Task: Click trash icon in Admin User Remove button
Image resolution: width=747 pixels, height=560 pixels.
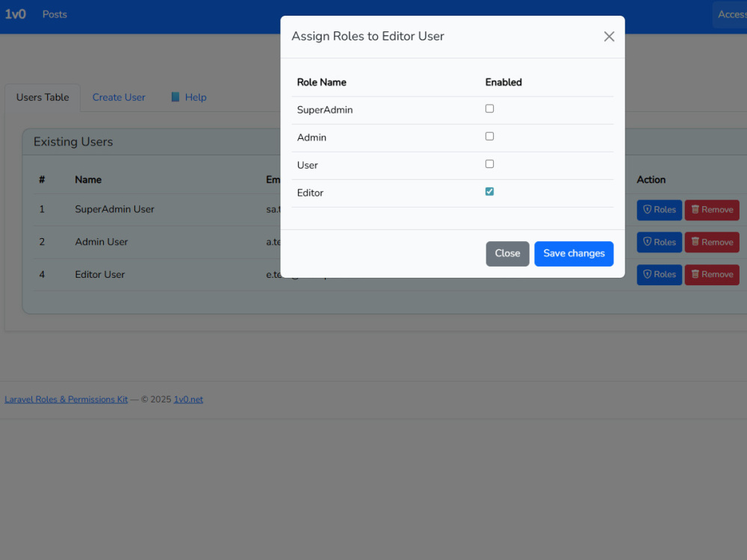Action: pos(695,242)
